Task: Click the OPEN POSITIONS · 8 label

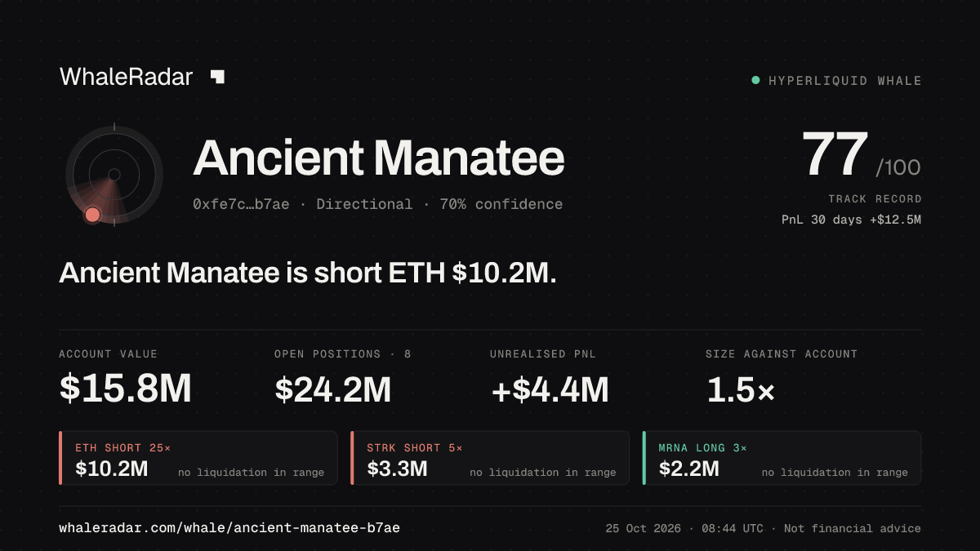Action: point(343,354)
